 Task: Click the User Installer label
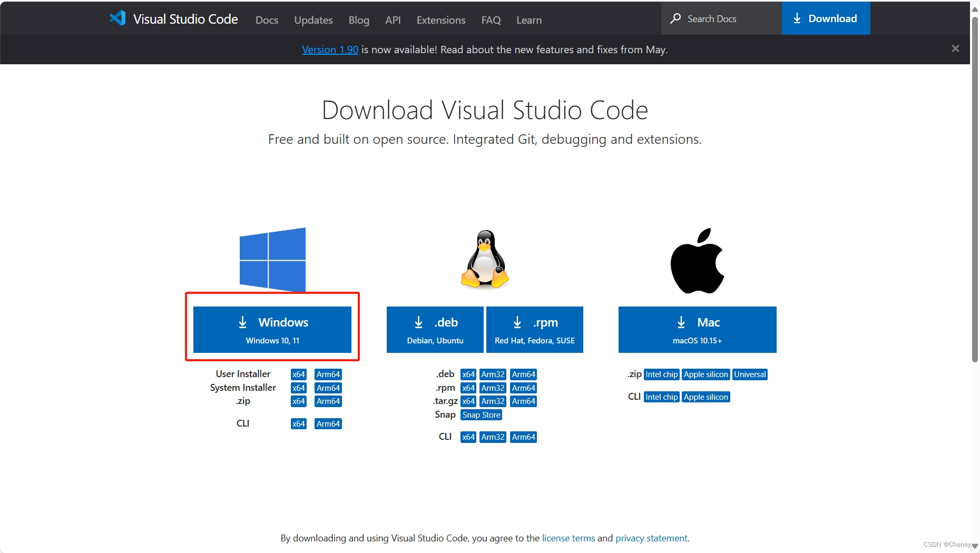pyautogui.click(x=243, y=374)
